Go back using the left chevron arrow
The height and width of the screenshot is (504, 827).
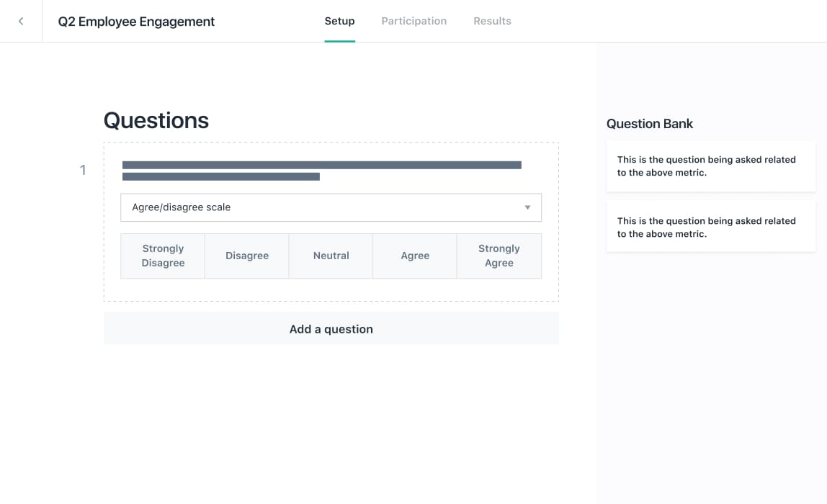20,21
